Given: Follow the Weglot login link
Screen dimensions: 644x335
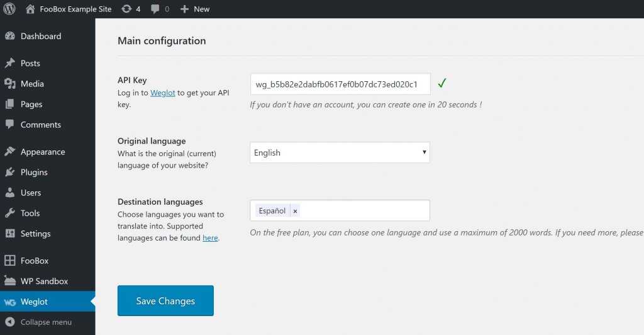Looking at the screenshot, I should (x=162, y=93).
